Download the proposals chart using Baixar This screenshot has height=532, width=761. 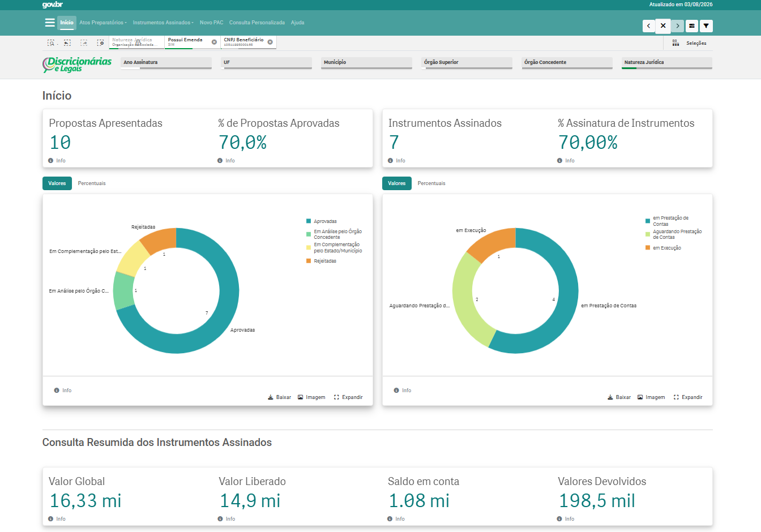click(280, 397)
